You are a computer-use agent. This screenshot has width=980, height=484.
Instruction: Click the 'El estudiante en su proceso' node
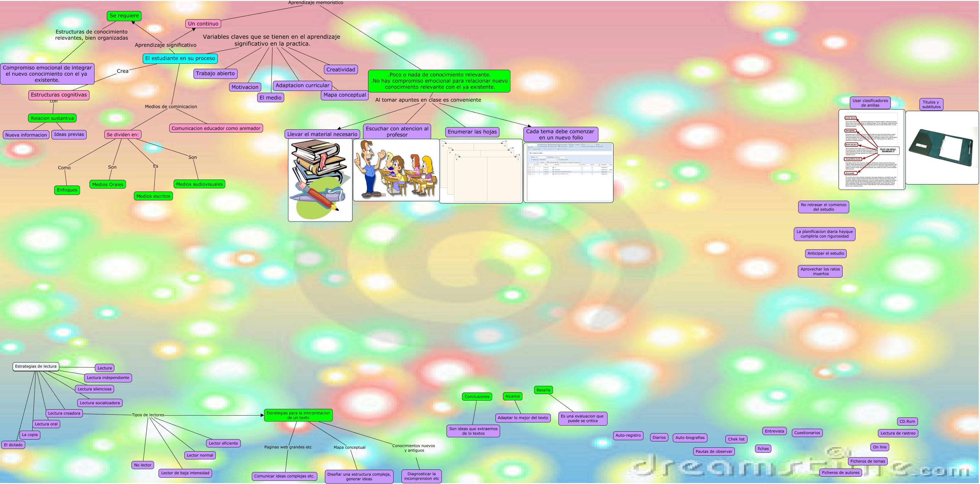180,58
